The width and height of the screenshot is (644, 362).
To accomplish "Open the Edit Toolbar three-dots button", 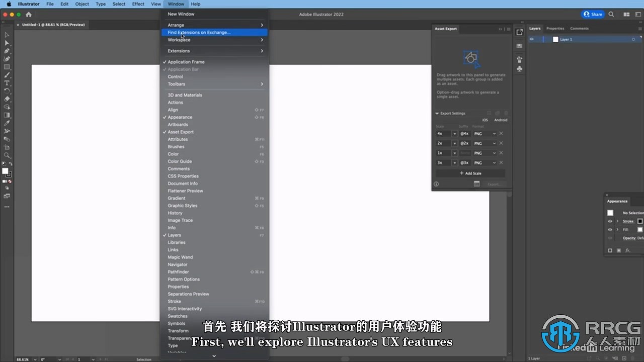I will [x=7, y=207].
